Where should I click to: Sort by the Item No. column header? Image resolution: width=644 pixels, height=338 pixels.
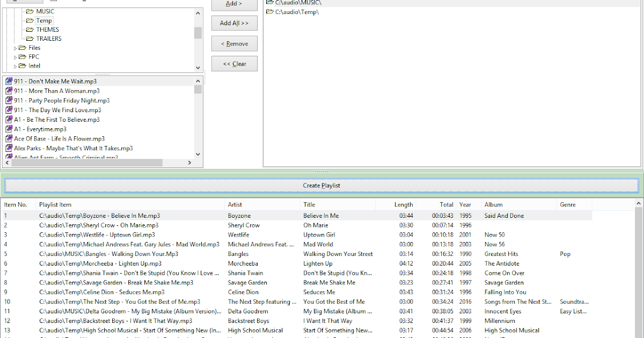pyautogui.click(x=19, y=204)
